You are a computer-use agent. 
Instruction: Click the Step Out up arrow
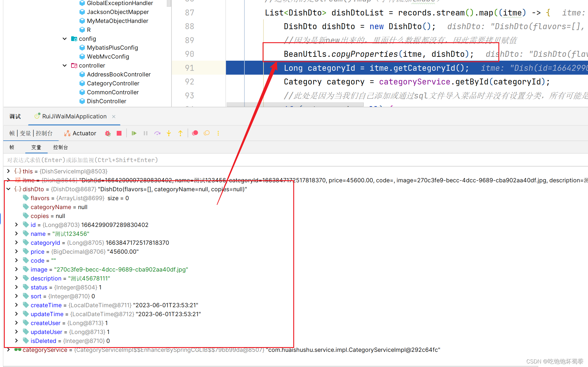pyautogui.click(x=180, y=133)
